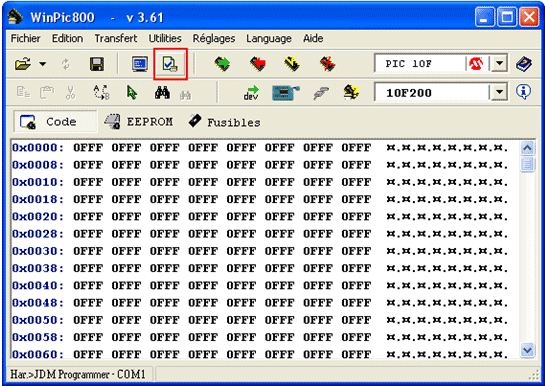The height and width of the screenshot is (386, 545).
Task: Click the greyed small binoculars find-next icon
Action: pyautogui.click(x=185, y=95)
